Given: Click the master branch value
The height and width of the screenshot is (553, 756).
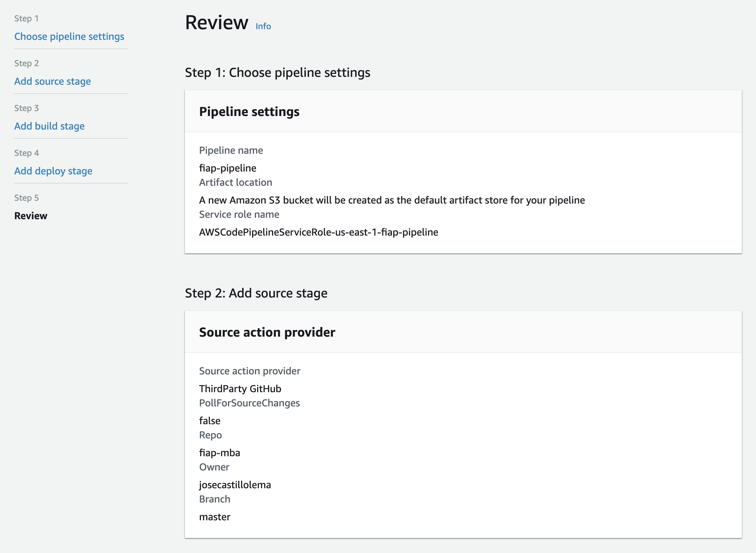Looking at the screenshot, I should (x=215, y=517).
